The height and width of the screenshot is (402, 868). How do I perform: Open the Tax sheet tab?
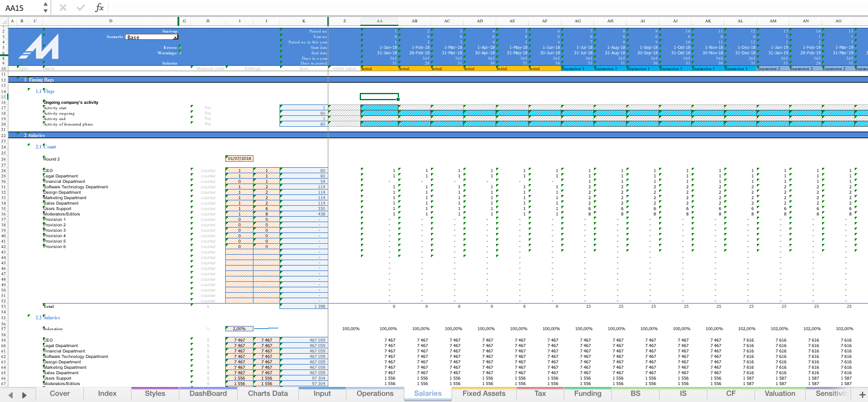[x=540, y=394]
